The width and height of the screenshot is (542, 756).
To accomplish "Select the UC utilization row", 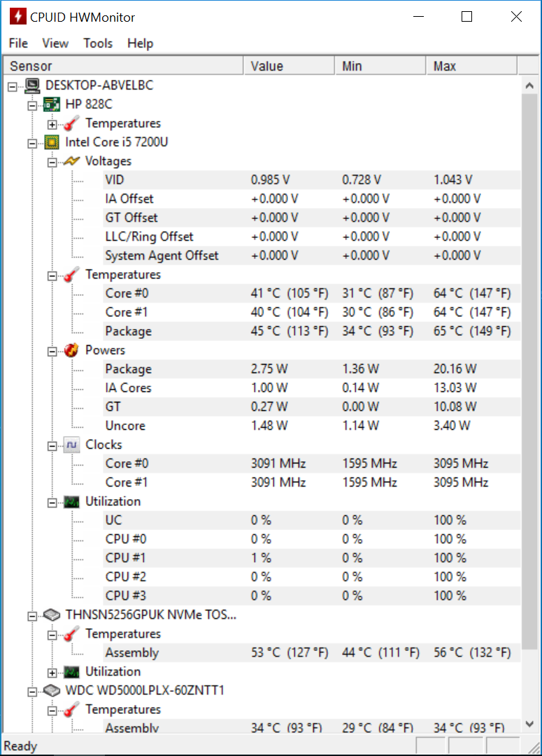I will click(x=312, y=520).
